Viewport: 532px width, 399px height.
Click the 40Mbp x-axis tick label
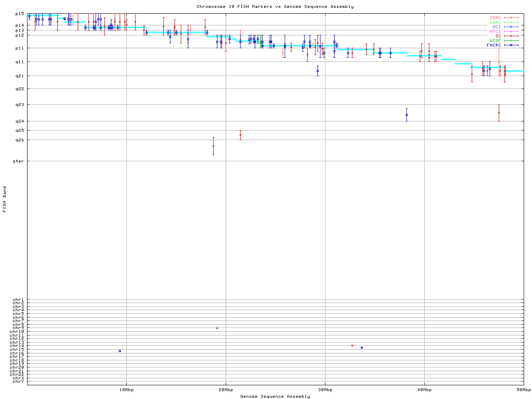click(424, 390)
